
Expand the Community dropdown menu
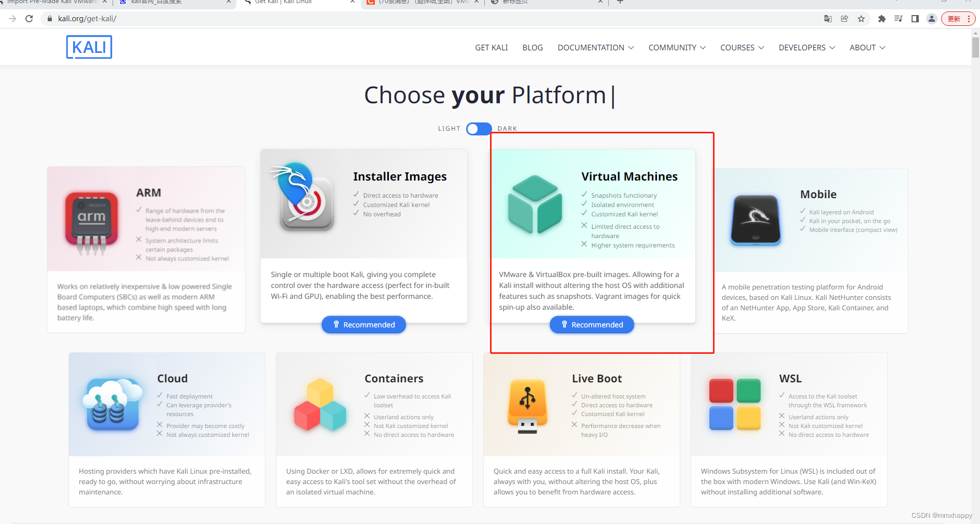[677, 47]
